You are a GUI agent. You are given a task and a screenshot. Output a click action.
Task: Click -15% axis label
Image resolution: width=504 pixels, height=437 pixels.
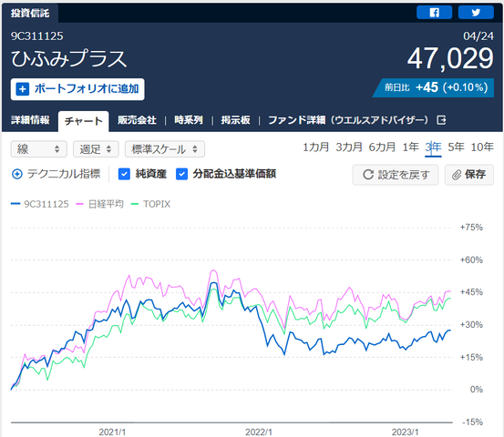tap(472, 422)
